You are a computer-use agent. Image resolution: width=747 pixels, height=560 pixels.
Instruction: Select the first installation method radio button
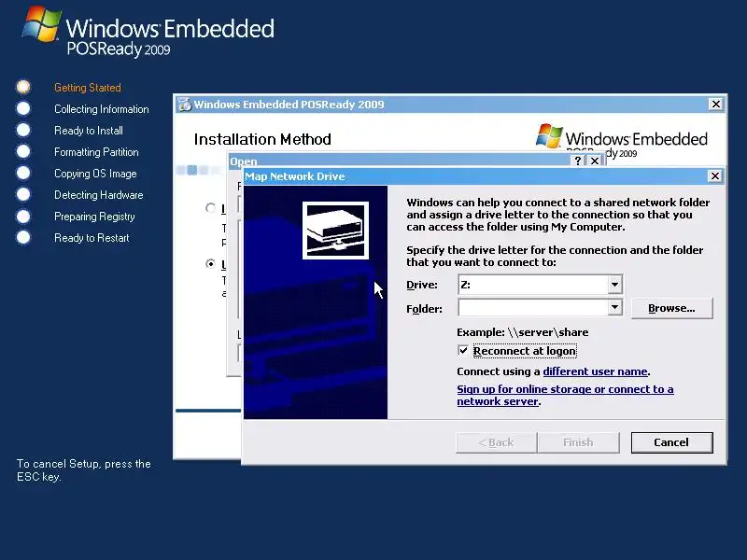pos(210,208)
